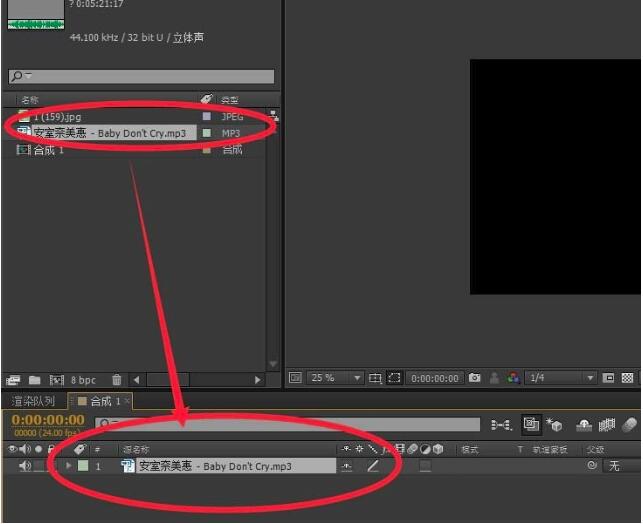Toggle the empty switch checkbox on layer 1

pyautogui.click(x=425, y=466)
